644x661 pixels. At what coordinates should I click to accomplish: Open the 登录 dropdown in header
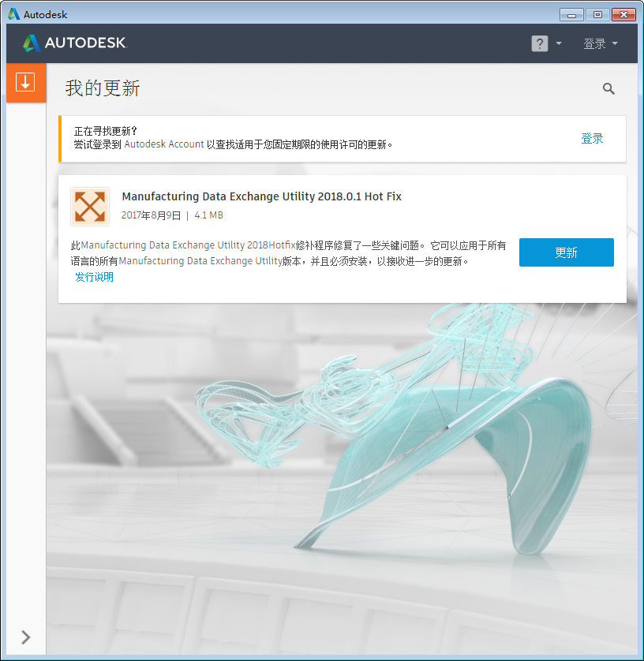600,43
